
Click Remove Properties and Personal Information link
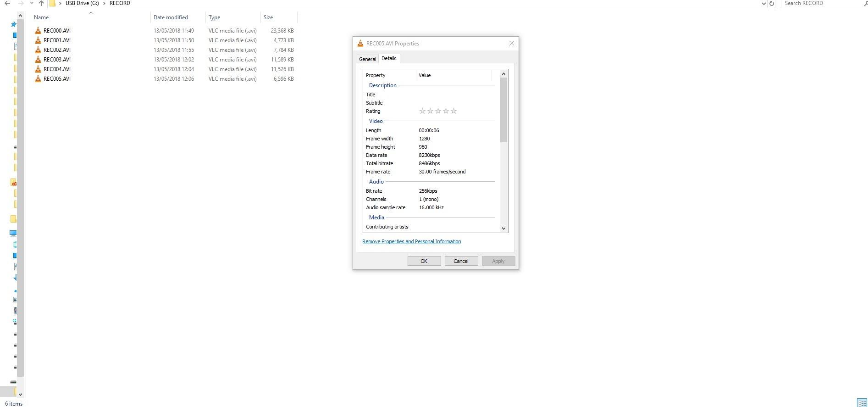[x=411, y=241]
